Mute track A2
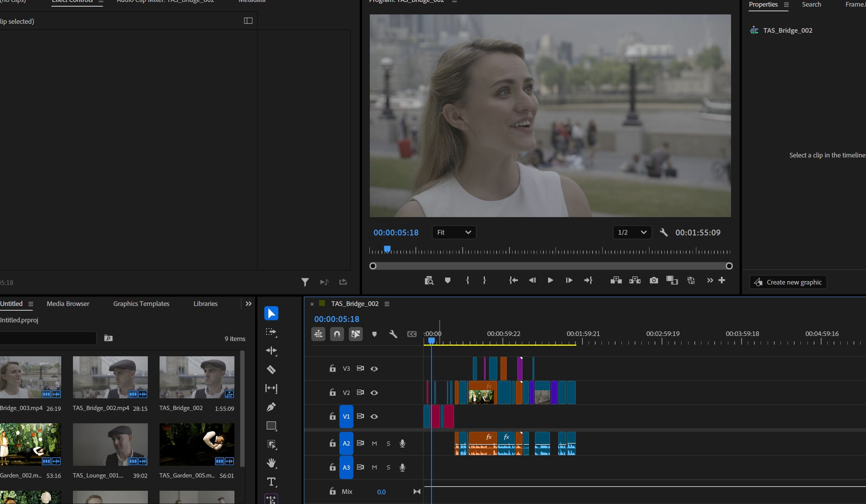Viewport: 866px width, 504px height. pyautogui.click(x=374, y=444)
